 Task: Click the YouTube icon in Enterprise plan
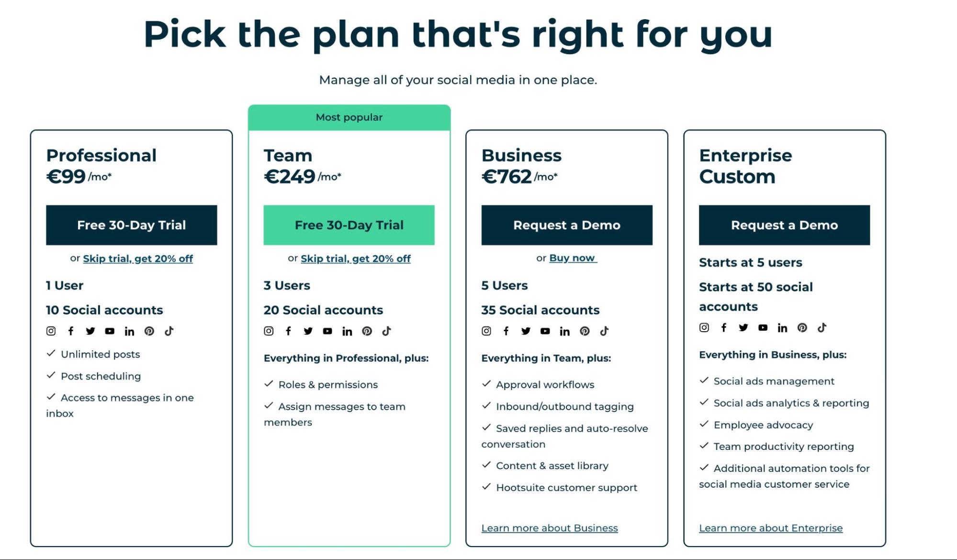coord(763,328)
